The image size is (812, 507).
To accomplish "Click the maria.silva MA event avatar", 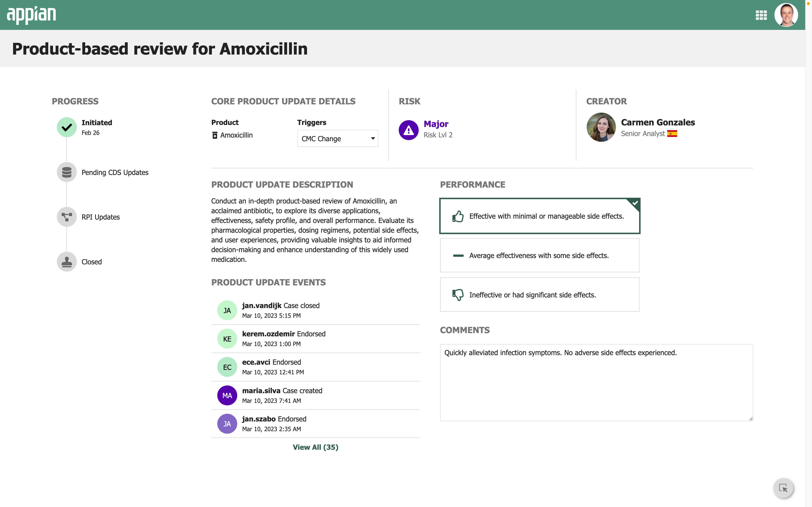I will (227, 396).
